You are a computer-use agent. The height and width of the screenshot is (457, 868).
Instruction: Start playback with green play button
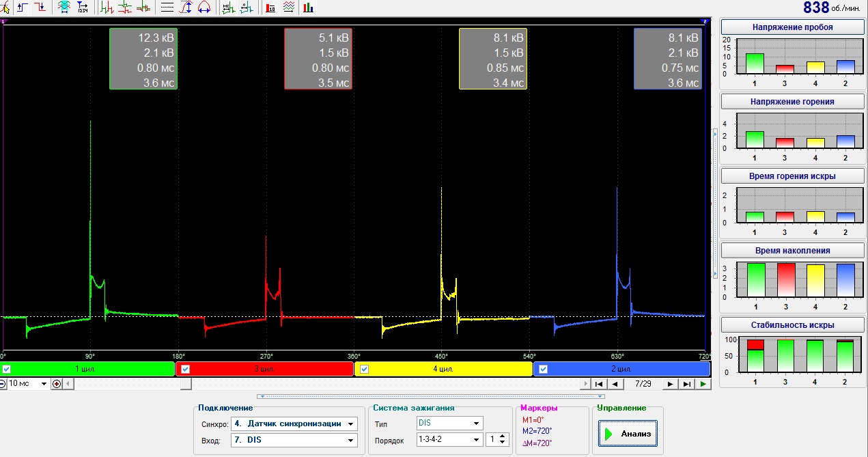pyautogui.click(x=703, y=384)
